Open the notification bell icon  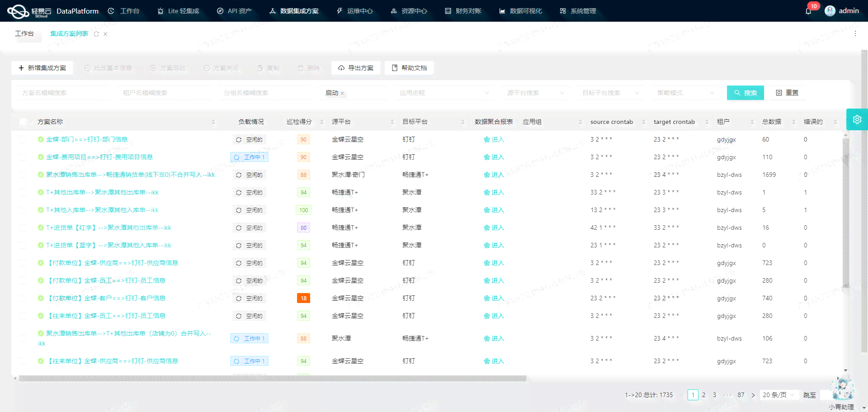point(808,11)
